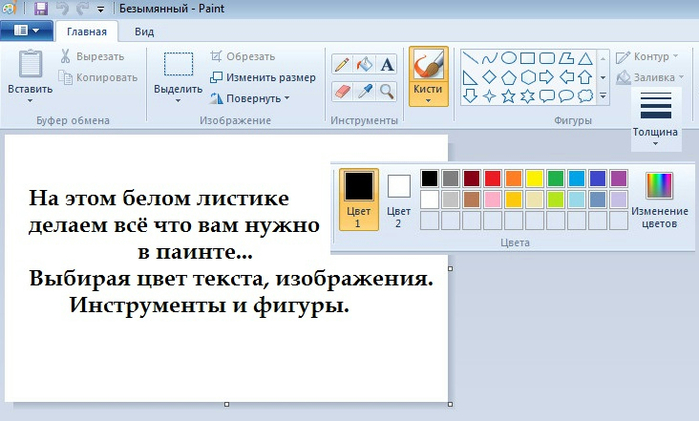Screen dimensions: 699x421
Task: Click the Обрезать crop button
Action: [243, 57]
